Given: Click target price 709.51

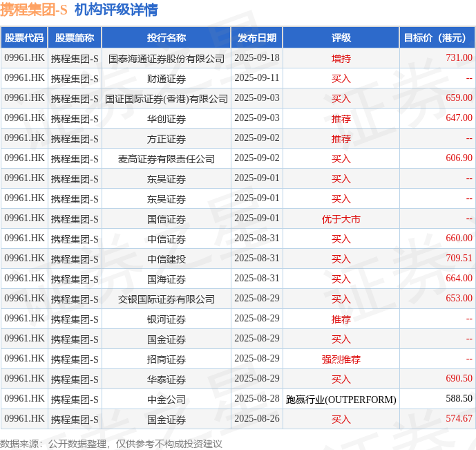Looking at the screenshot, I should click(459, 258).
